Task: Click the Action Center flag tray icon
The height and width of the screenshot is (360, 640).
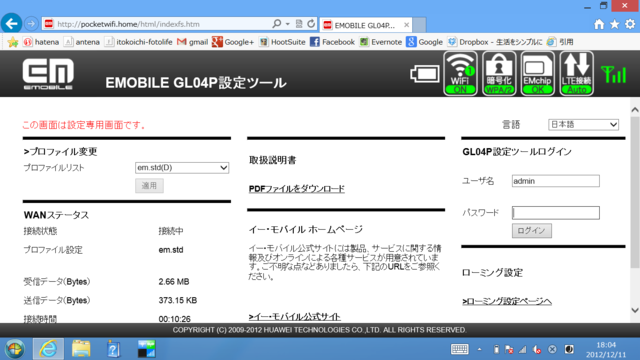Action: click(509, 349)
